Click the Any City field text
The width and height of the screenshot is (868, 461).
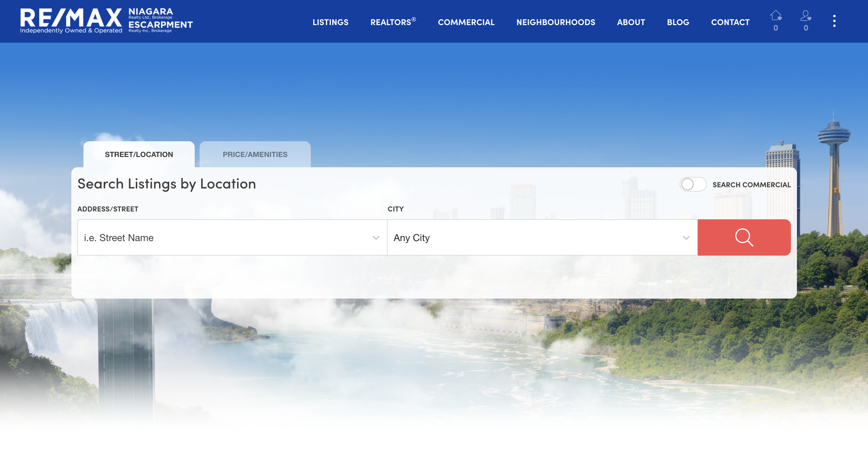(411, 238)
